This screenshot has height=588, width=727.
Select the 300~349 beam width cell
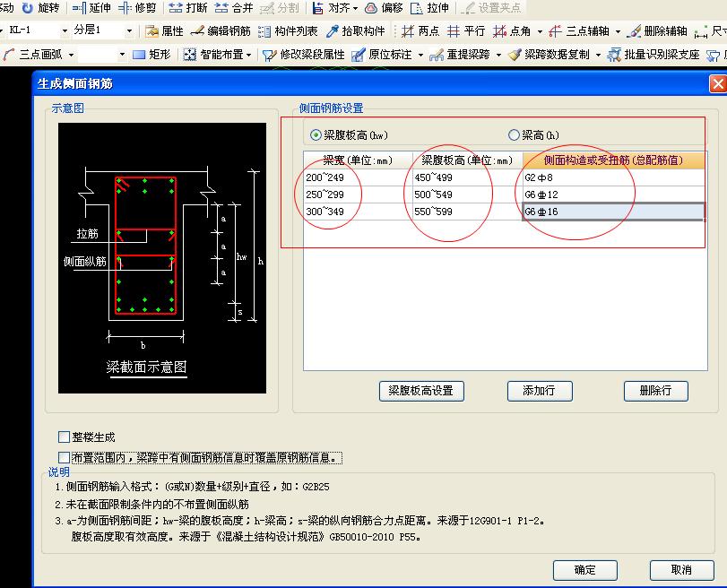click(x=358, y=212)
